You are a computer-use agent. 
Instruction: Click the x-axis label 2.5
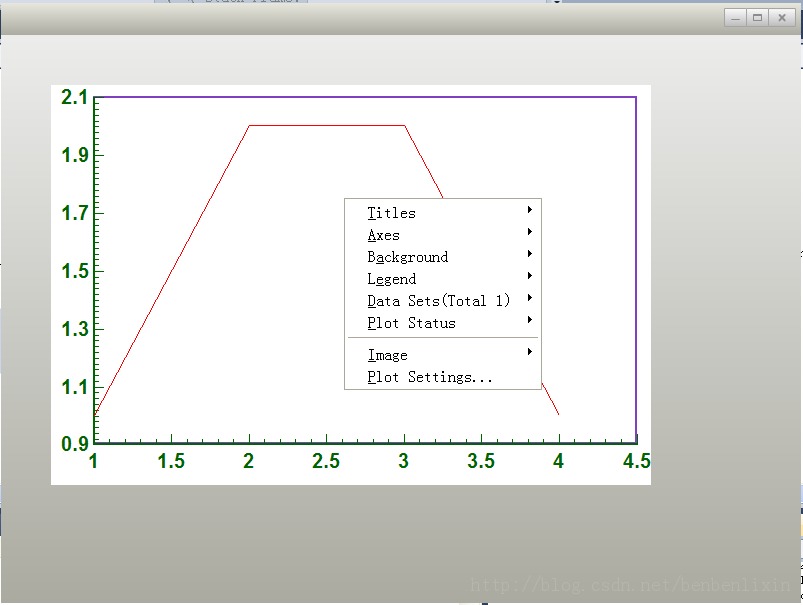pyautogui.click(x=326, y=461)
